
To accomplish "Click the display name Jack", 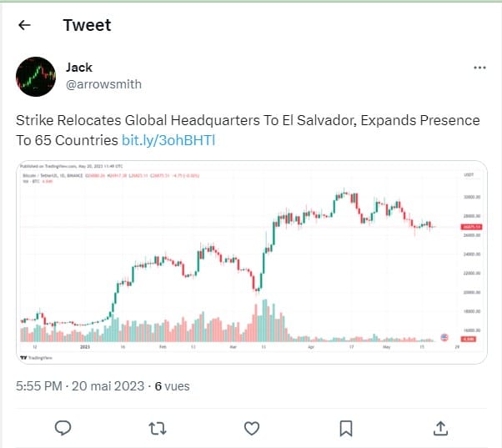I will coord(79,68).
